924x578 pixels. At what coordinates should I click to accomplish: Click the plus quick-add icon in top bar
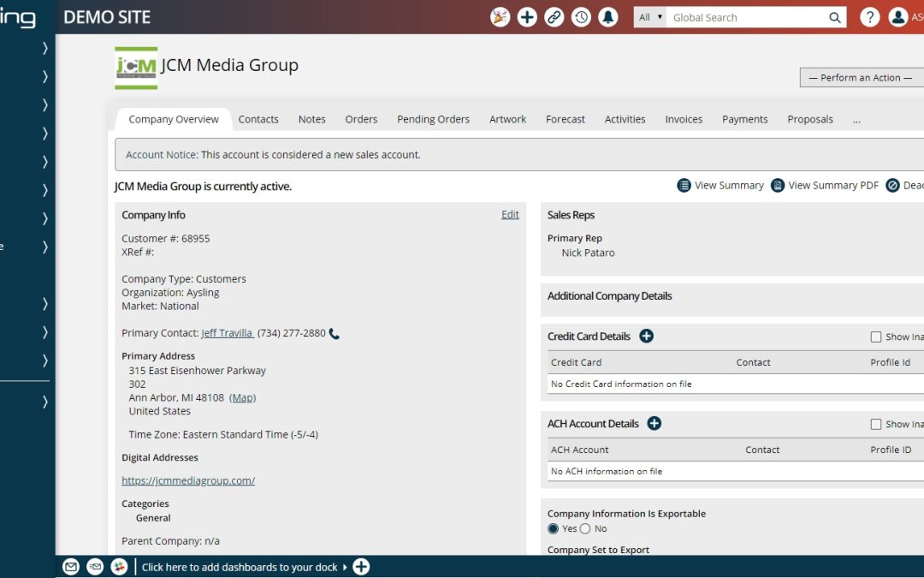click(527, 17)
